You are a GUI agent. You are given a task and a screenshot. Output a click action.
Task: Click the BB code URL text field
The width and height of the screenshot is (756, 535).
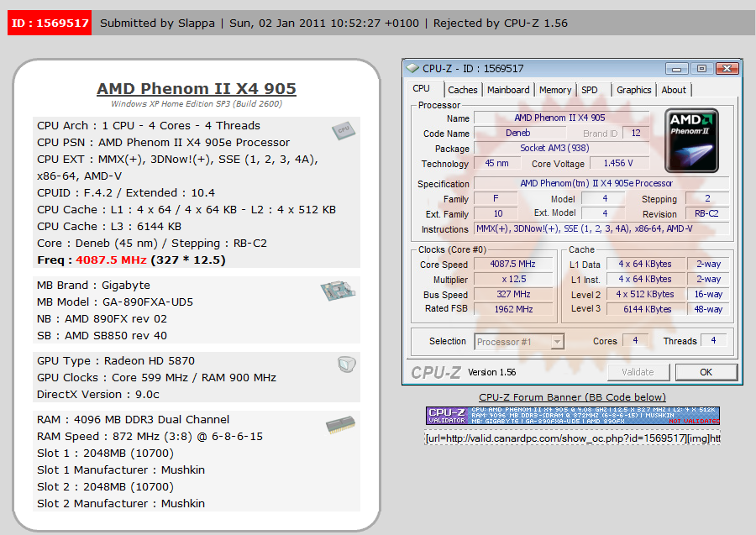(572, 438)
